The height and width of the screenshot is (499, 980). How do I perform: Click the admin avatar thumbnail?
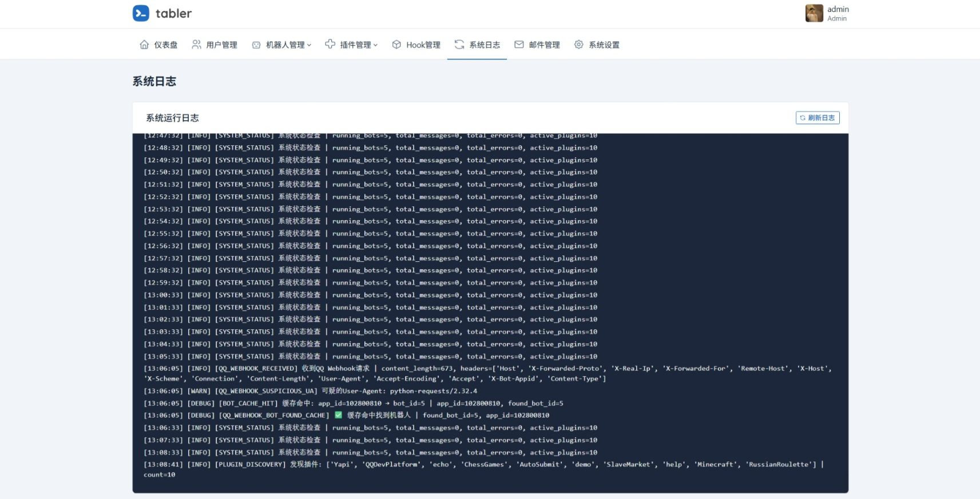click(x=814, y=13)
